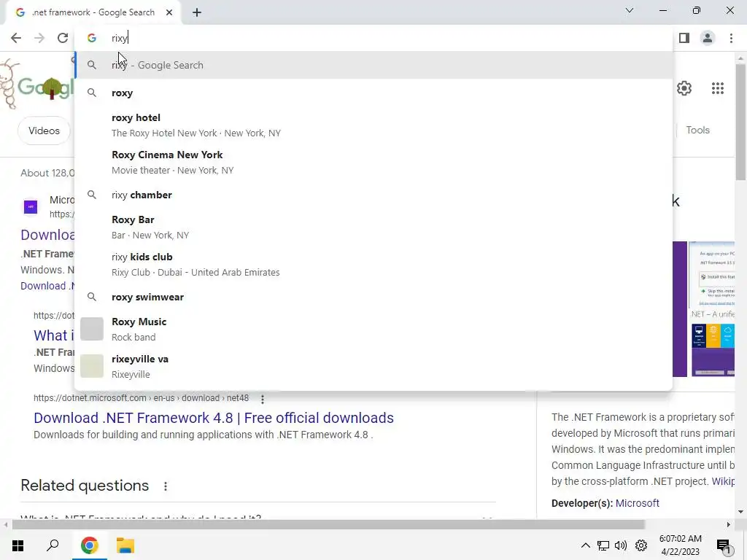Toggle the Chrome side panel
Image resolution: width=747 pixels, height=560 pixels.
click(x=684, y=38)
